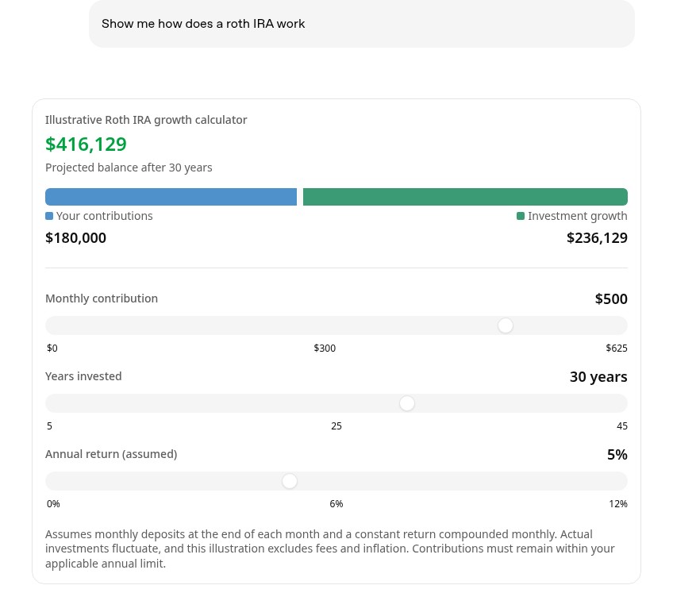
Task: Click the 5% annual return value
Action: point(617,454)
